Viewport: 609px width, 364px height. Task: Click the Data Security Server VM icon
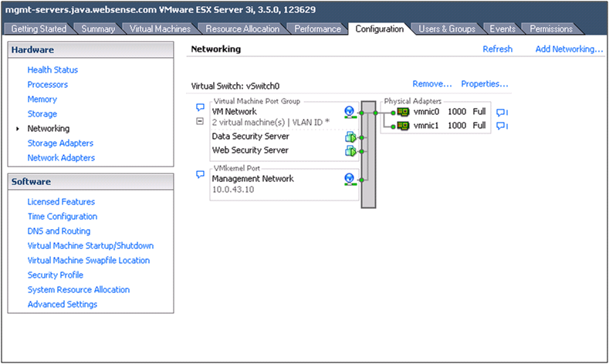350,137
